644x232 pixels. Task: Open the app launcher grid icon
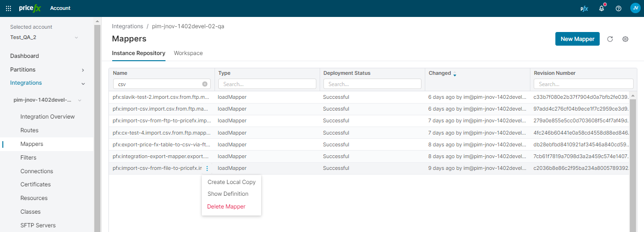[8, 8]
